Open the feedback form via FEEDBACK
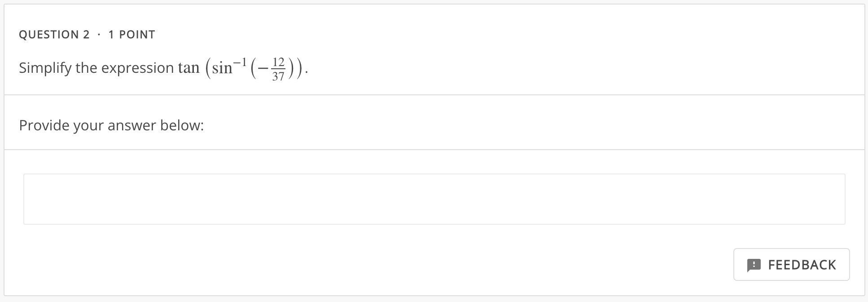 [791, 265]
